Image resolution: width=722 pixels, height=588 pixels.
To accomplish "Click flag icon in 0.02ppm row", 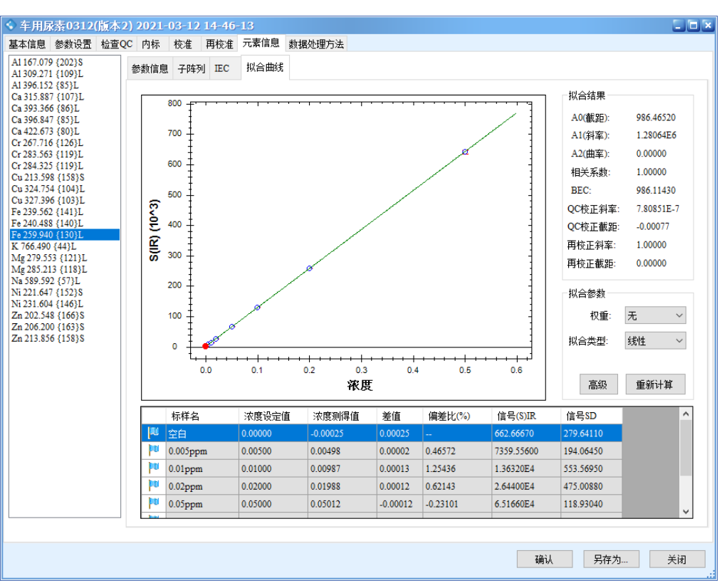I will click(x=153, y=486).
